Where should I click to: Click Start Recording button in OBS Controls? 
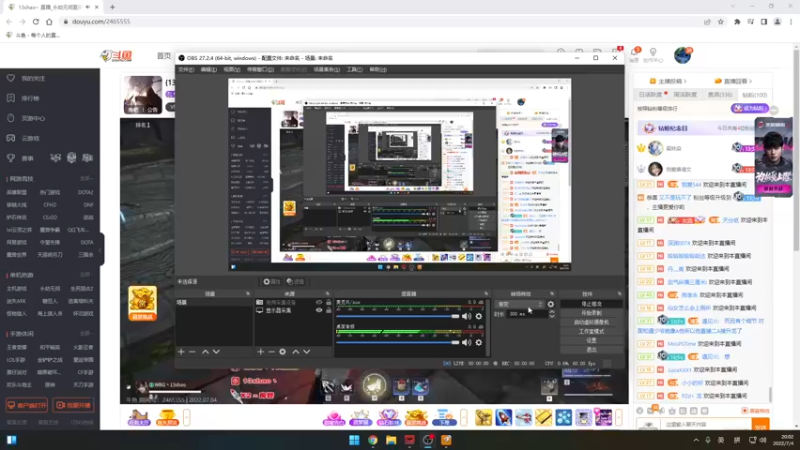(x=591, y=313)
